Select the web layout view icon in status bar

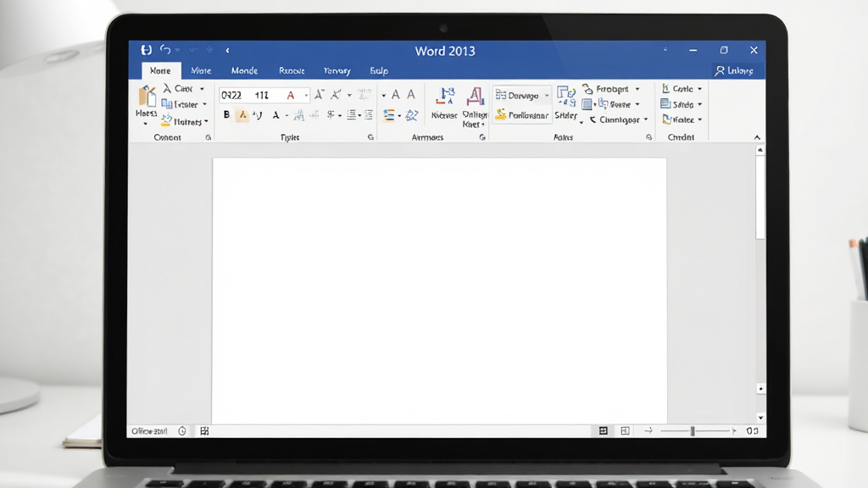(x=625, y=430)
